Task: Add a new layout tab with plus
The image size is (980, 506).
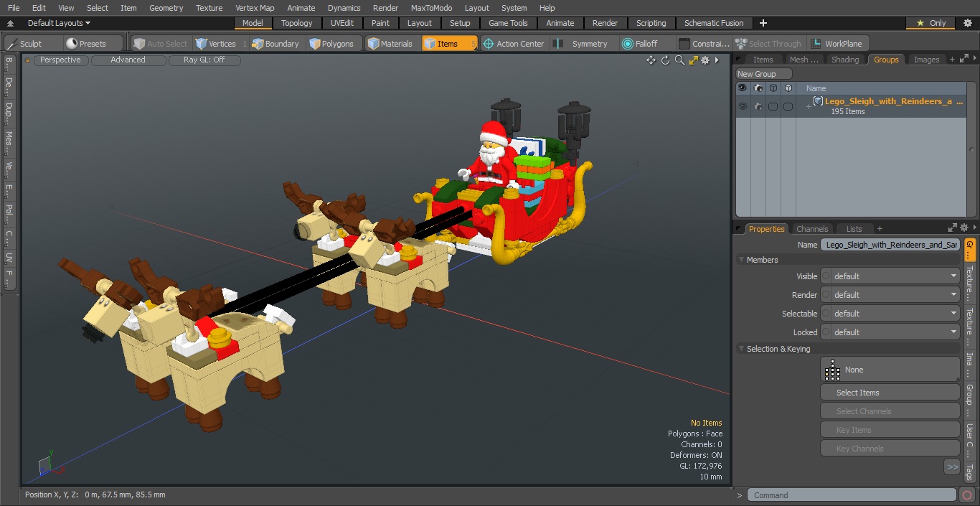Action: point(763,23)
